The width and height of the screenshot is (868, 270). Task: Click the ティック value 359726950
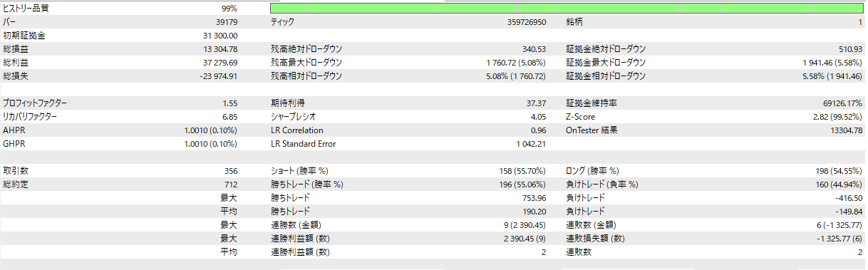(x=527, y=22)
